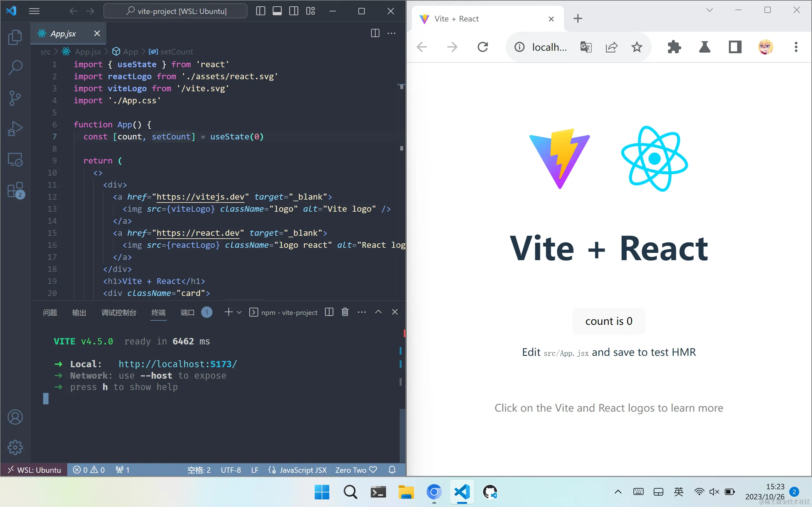The image size is (812, 507).
Task: Select the 端口 tab in the panel
Action: click(187, 312)
